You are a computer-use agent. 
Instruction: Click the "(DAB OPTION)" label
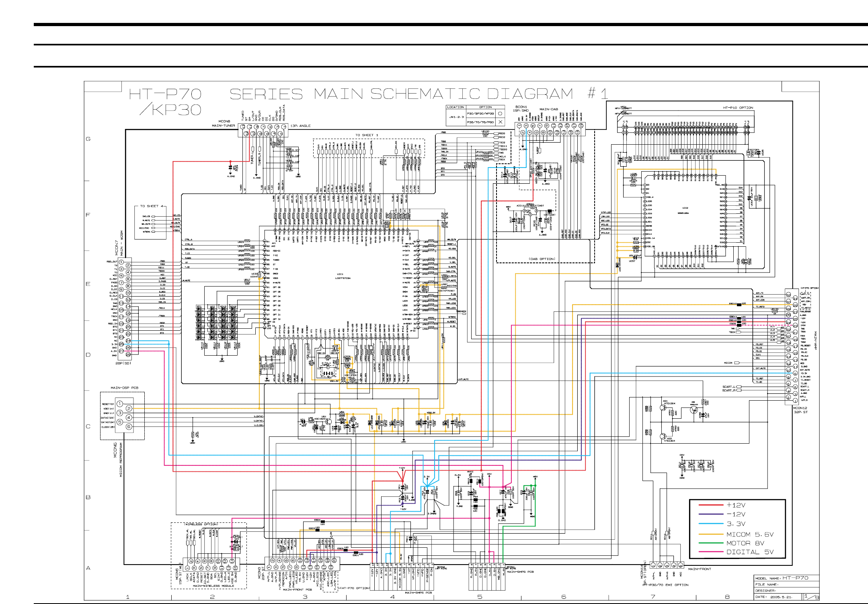(542, 259)
